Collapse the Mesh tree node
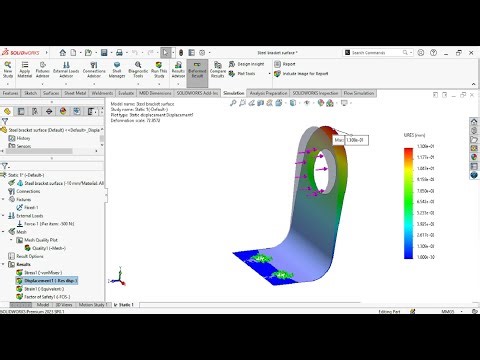 3,232
